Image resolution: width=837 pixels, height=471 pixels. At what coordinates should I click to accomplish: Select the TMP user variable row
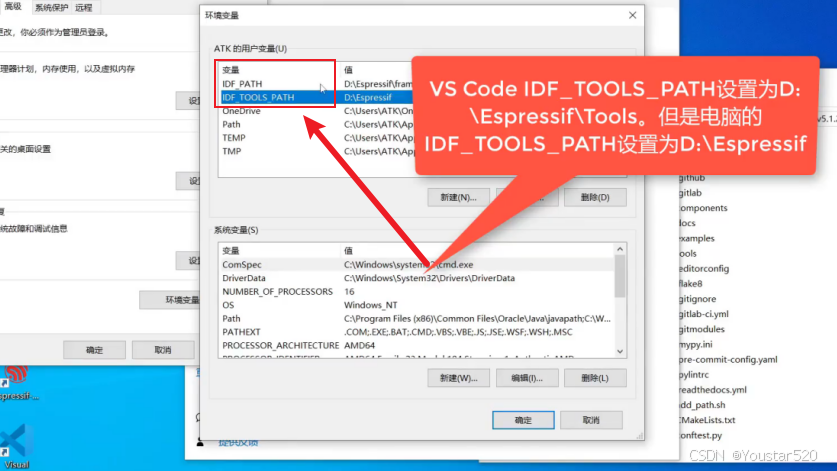[x=317, y=151]
